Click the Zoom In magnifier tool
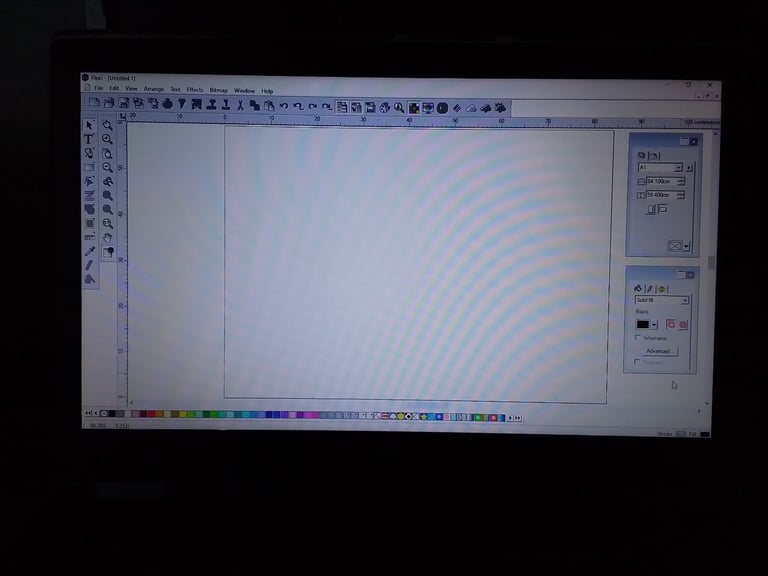 (x=107, y=140)
